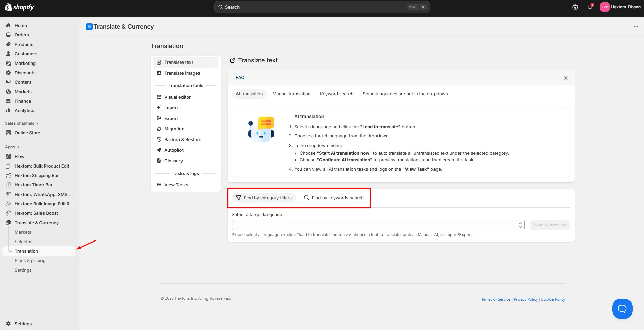The width and height of the screenshot is (644, 330).
Task: Click the Glossary icon
Action: [x=159, y=161]
